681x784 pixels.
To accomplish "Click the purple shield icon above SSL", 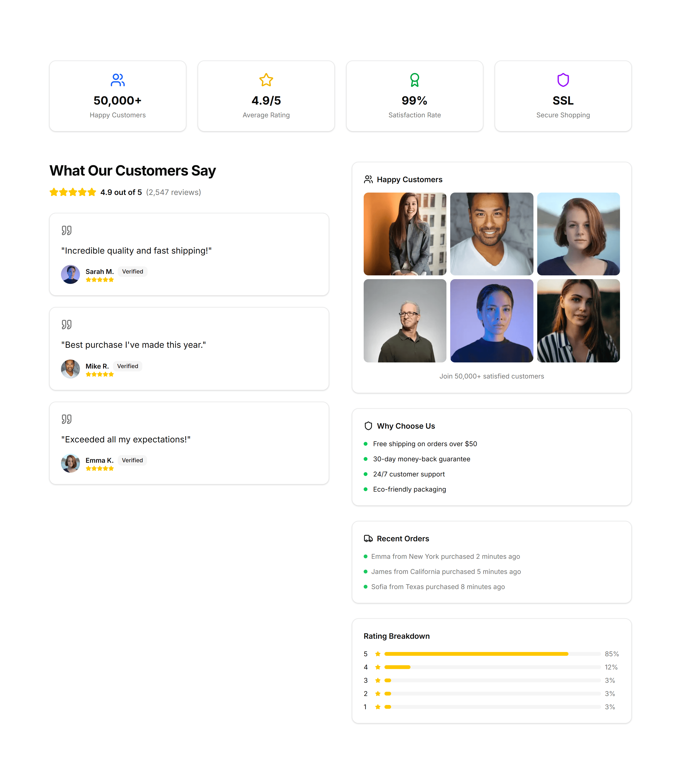I will click(563, 80).
